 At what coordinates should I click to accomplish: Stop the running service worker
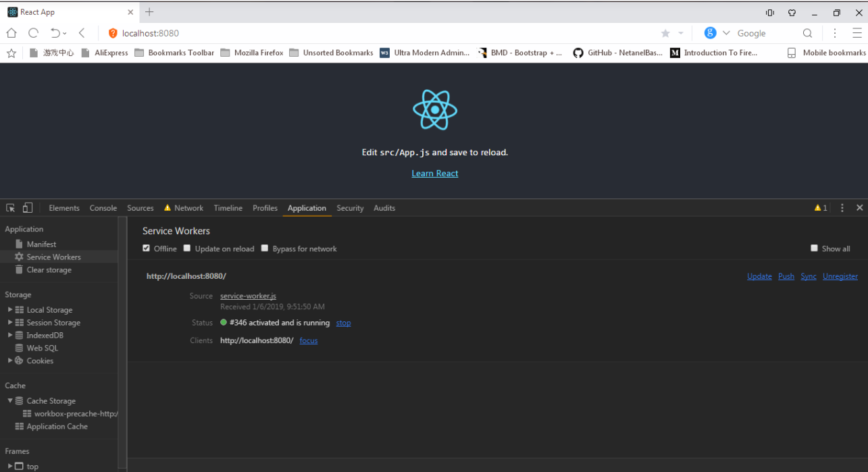[343, 323]
